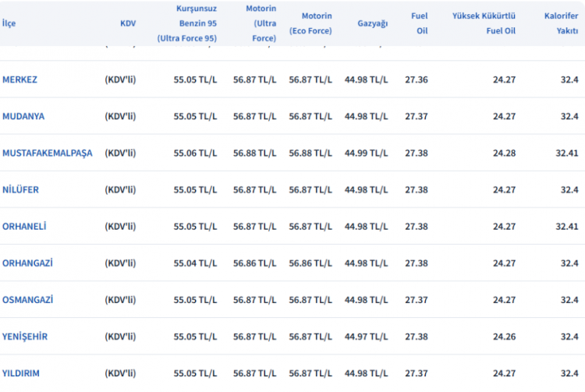Click the Kurşunsuz Benzin 95 column header
This screenshot has width=585, height=392.
pyautogui.click(x=186, y=23)
